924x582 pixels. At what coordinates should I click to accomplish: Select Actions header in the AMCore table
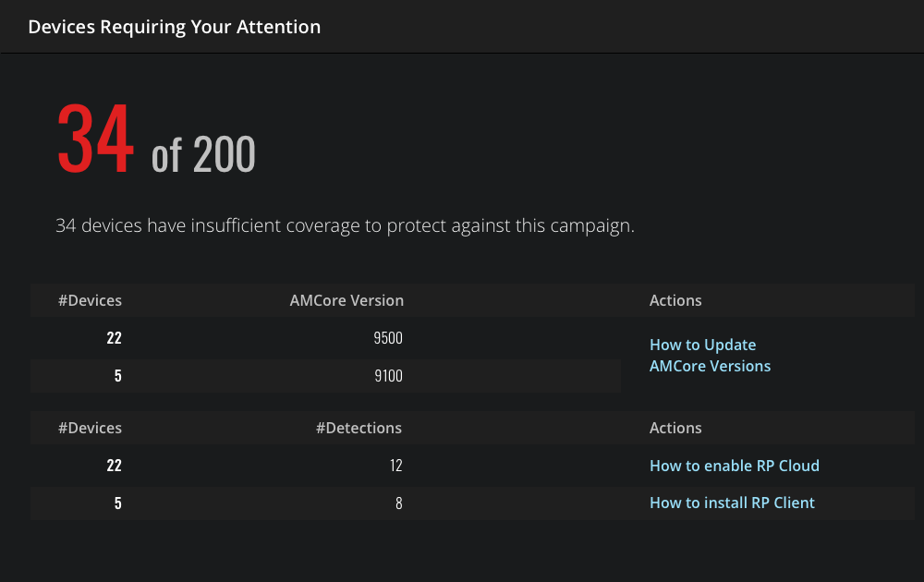(675, 300)
